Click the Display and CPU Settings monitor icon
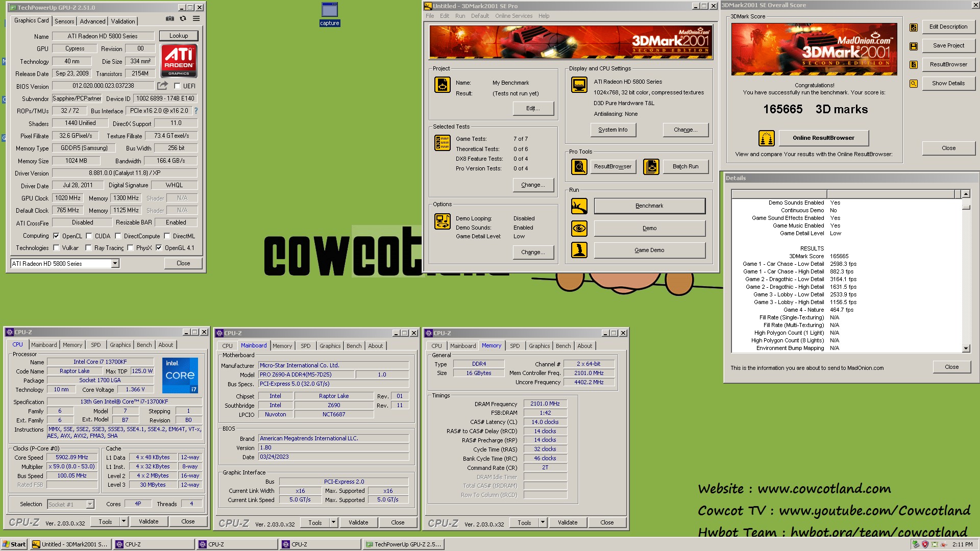This screenshot has width=980, height=551. point(579,85)
